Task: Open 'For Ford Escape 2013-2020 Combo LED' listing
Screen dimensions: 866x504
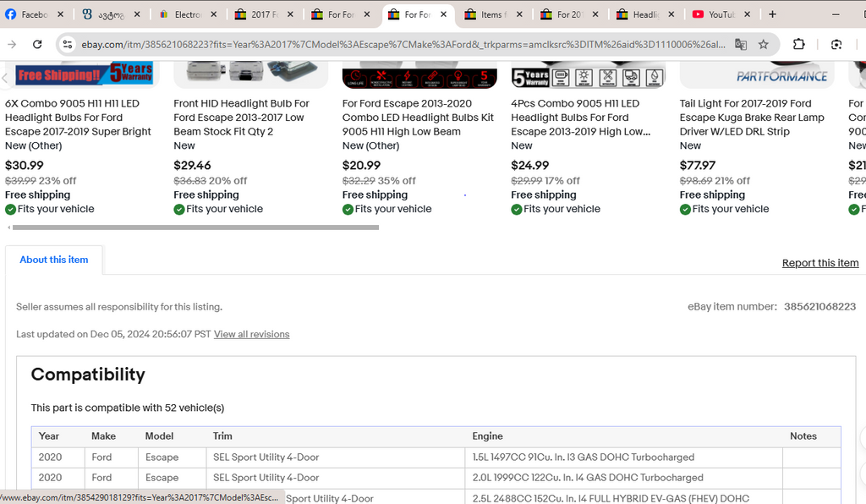Action: point(418,118)
